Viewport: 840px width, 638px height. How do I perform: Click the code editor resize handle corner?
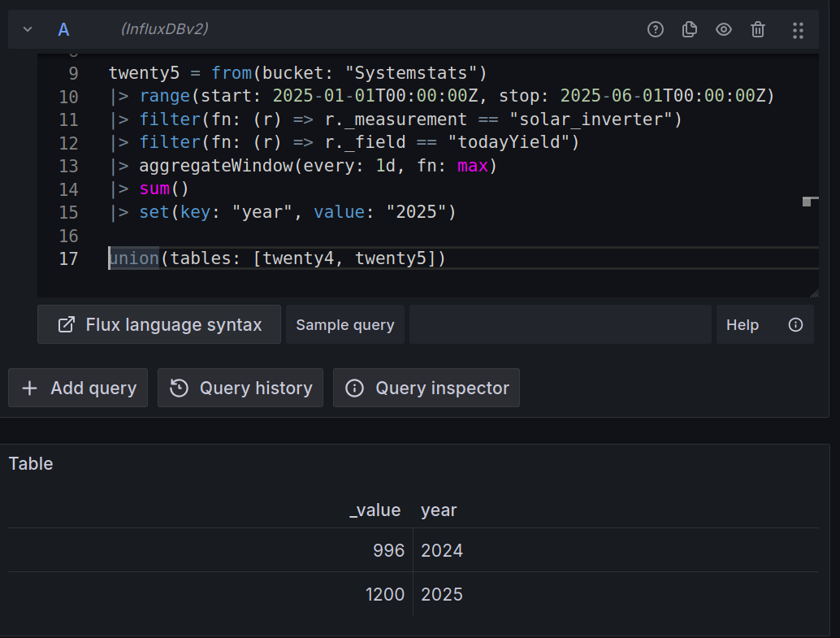pos(814,293)
